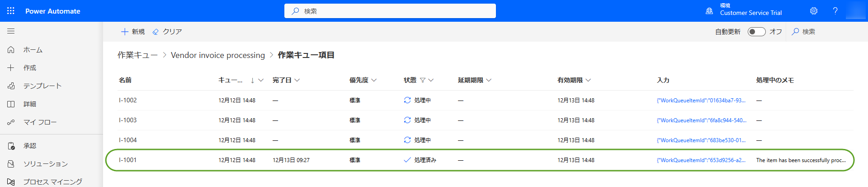Go to ホーム in the sidebar

[x=33, y=50]
